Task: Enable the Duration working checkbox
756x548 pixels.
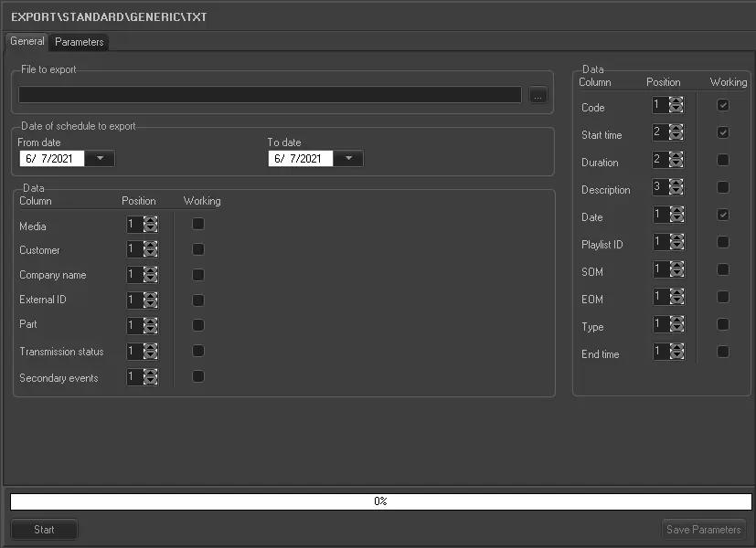Action: (723, 160)
